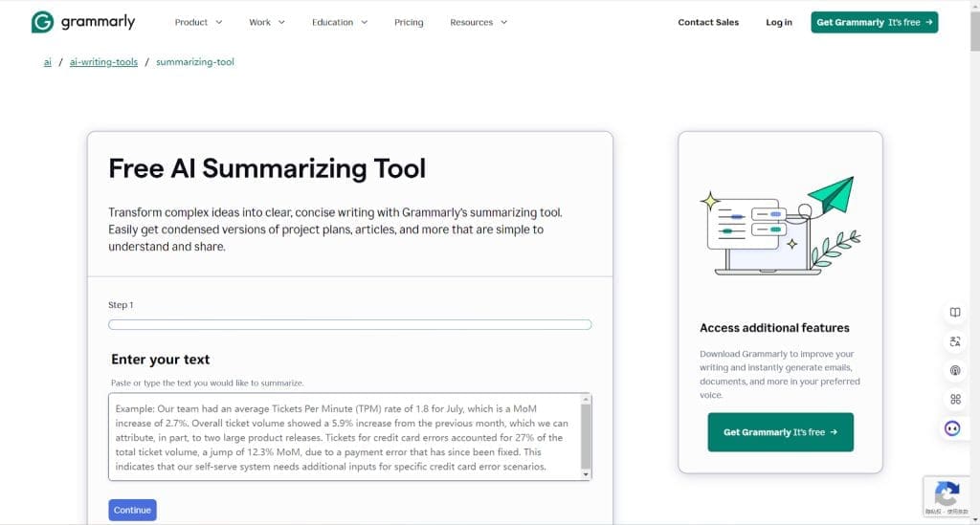Click the laptop and paper plane illustration
980x525 pixels.
[x=781, y=226]
